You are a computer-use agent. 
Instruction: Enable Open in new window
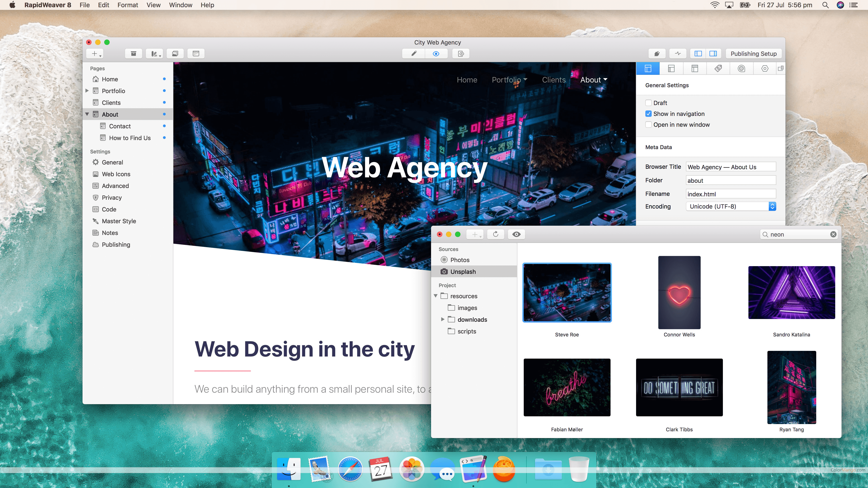tap(648, 125)
